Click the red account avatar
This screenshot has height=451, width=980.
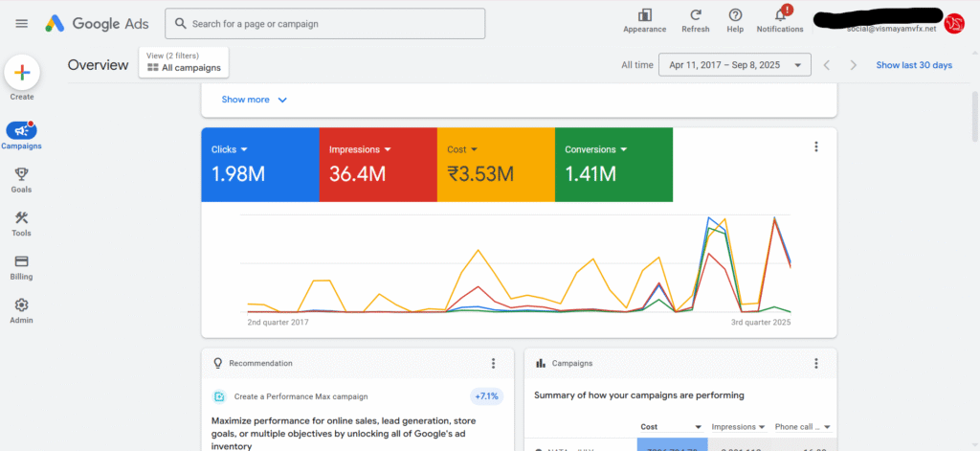click(x=954, y=24)
